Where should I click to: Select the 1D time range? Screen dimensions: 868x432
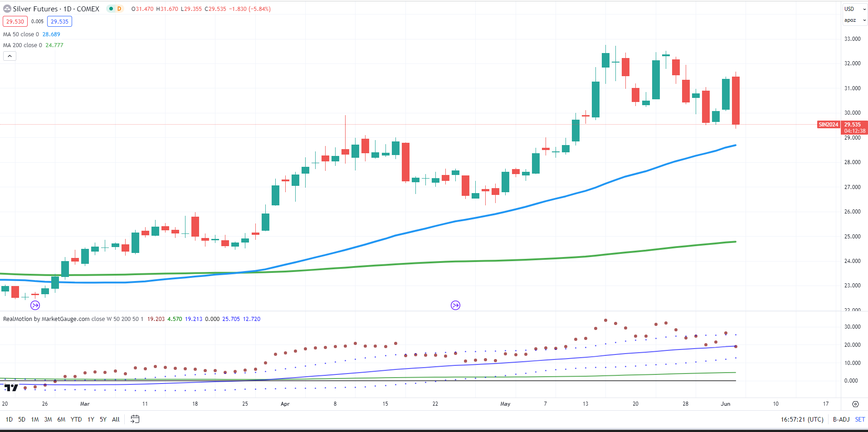9,419
